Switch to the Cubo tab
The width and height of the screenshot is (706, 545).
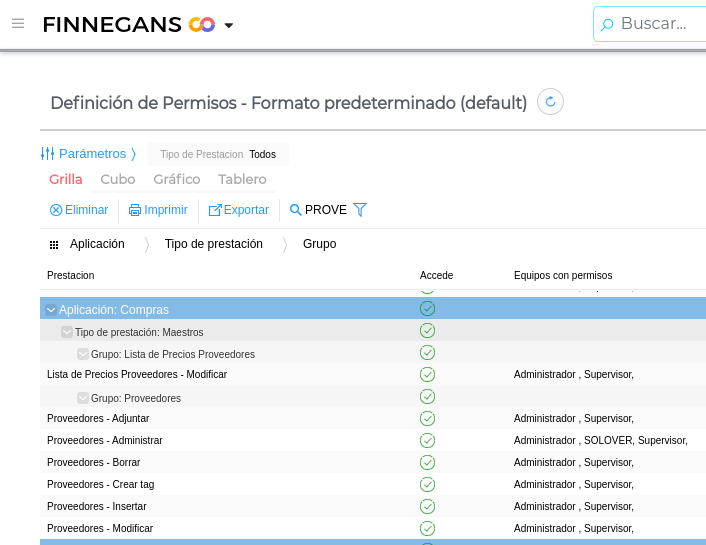[x=118, y=180]
